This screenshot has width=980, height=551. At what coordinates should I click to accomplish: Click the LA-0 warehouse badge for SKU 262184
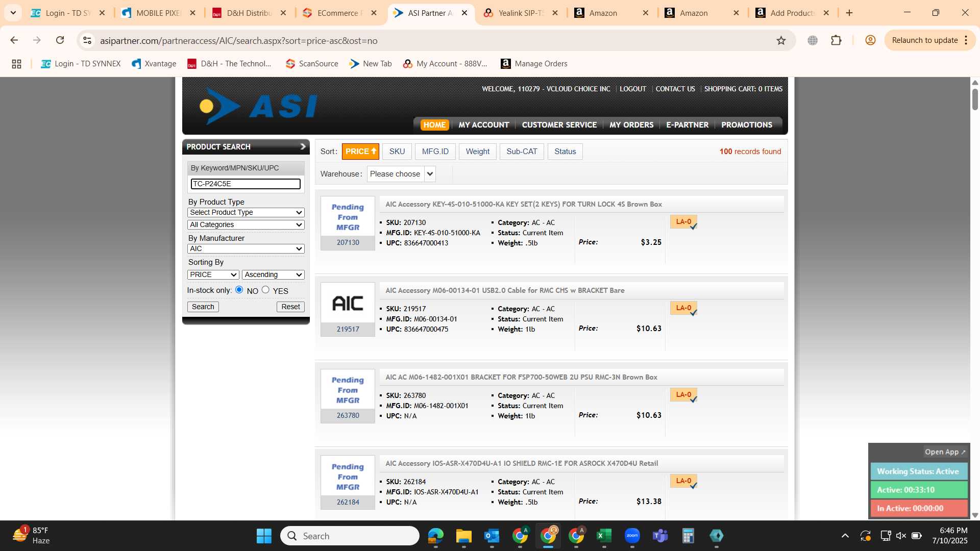[x=683, y=481]
